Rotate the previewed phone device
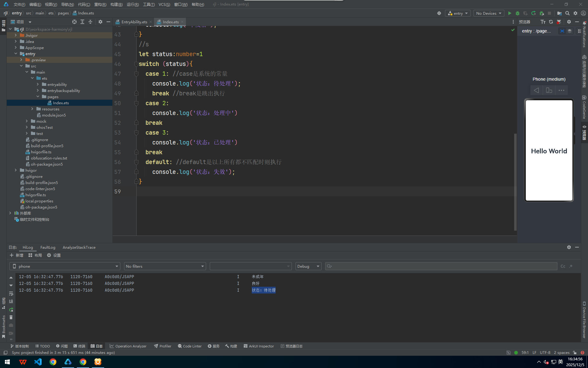588x368 pixels. point(549,90)
